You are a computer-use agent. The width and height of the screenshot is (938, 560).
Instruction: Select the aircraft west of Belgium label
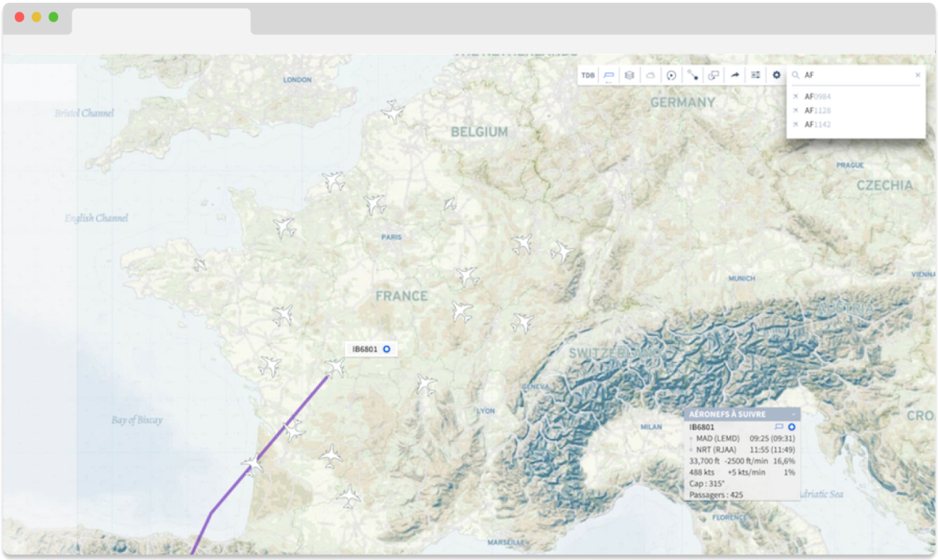click(x=393, y=112)
